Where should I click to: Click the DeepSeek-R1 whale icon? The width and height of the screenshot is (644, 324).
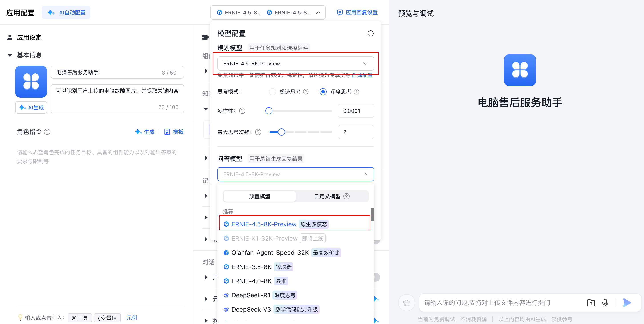226,295
